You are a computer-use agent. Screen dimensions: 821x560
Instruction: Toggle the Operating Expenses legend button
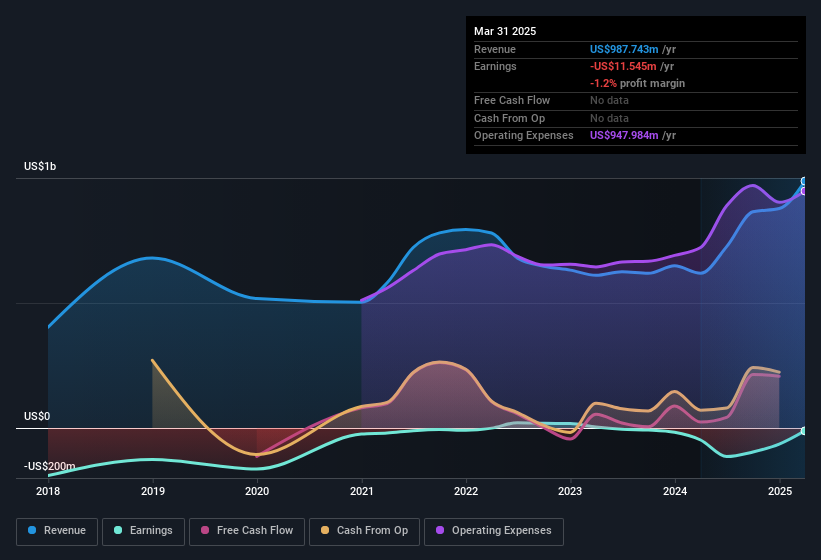(494, 531)
